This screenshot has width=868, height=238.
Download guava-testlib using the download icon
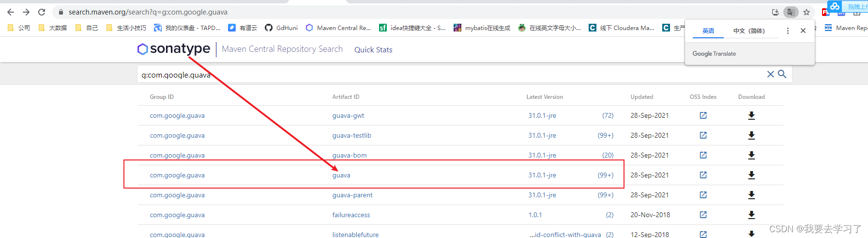(x=751, y=135)
